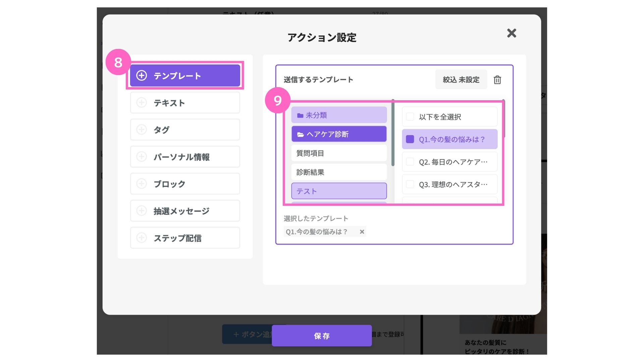Add a パーソナル情報 action
The width and height of the screenshot is (644, 362).
click(x=185, y=157)
